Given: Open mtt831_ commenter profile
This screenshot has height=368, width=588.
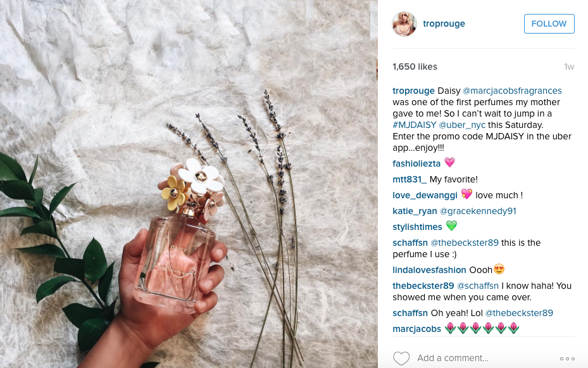Looking at the screenshot, I should point(410,179).
